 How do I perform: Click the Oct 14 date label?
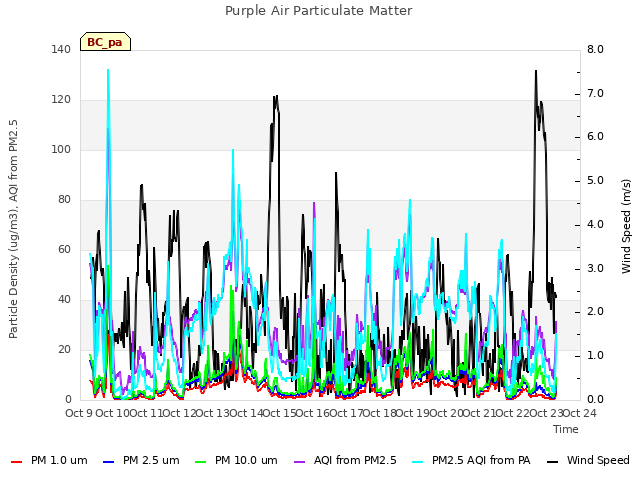click(x=246, y=413)
